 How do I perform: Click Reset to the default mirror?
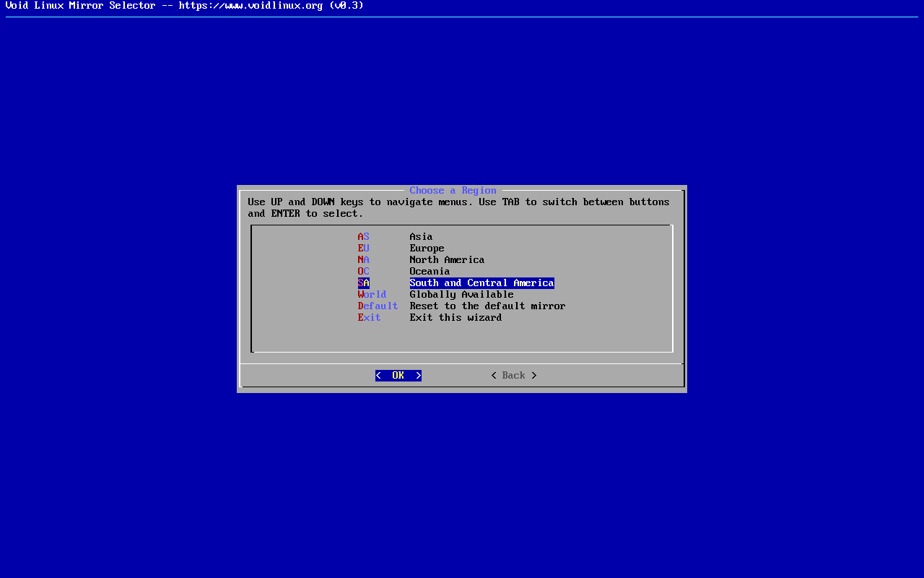point(487,306)
